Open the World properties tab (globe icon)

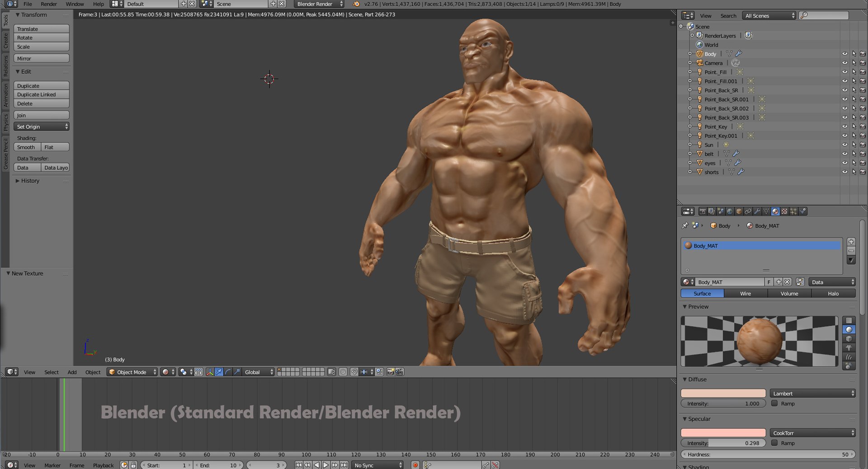(730, 211)
